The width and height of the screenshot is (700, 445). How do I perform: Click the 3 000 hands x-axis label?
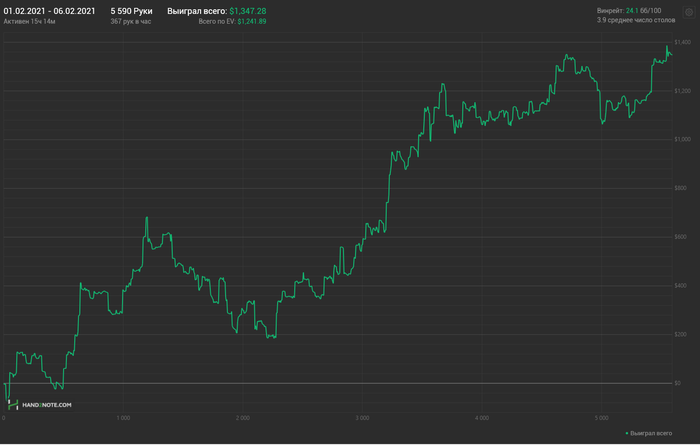pos(362,418)
